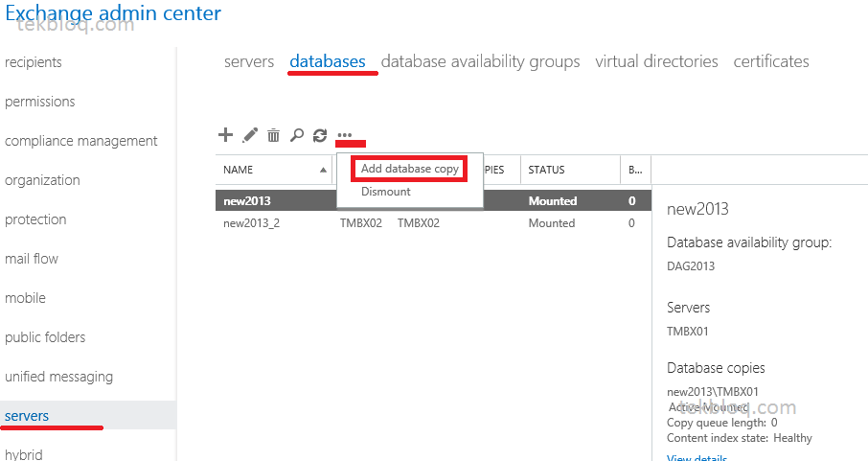868x461 pixels.
Task: Go to mail flow section
Action: (32, 259)
